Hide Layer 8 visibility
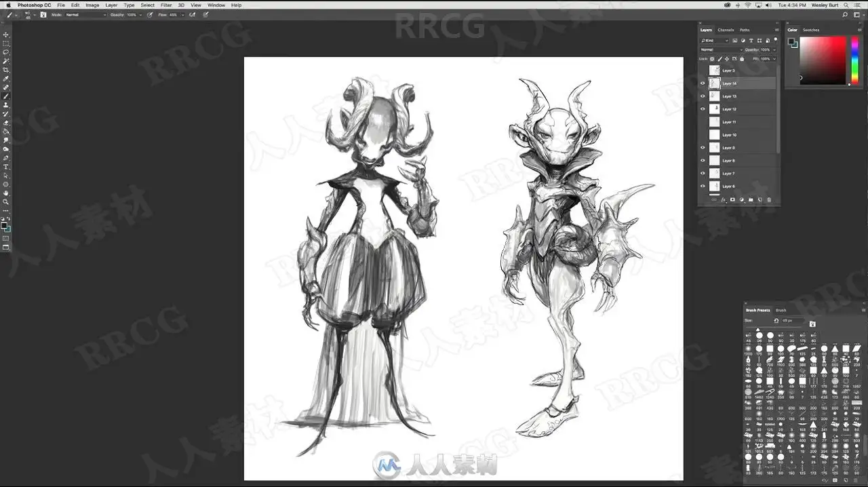The image size is (868, 487). coord(703,160)
